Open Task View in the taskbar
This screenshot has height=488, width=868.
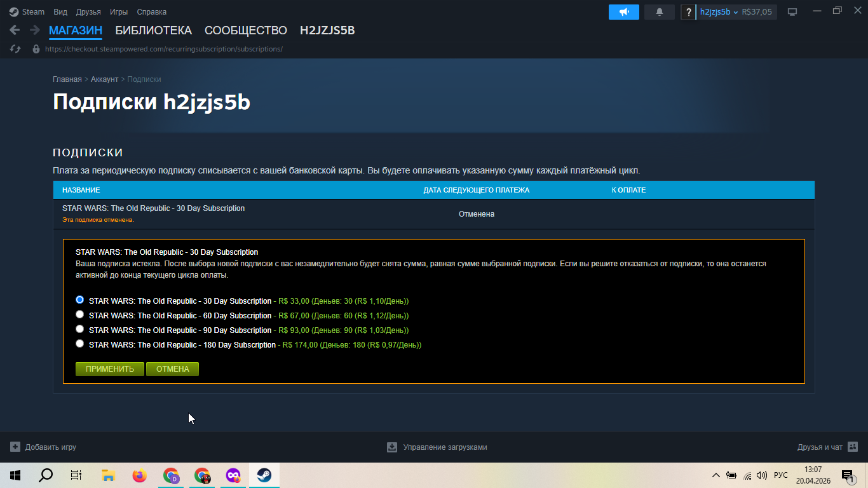click(76, 475)
